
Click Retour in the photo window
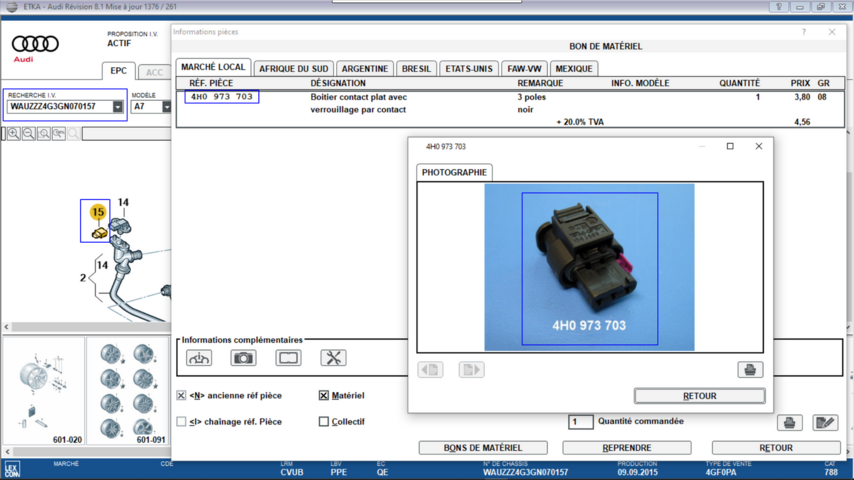click(x=700, y=396)
